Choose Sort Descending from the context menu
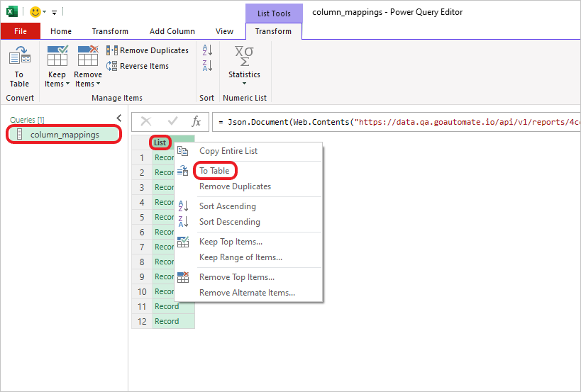The height and width of the screenshot is (392, 581). point(230,222)
